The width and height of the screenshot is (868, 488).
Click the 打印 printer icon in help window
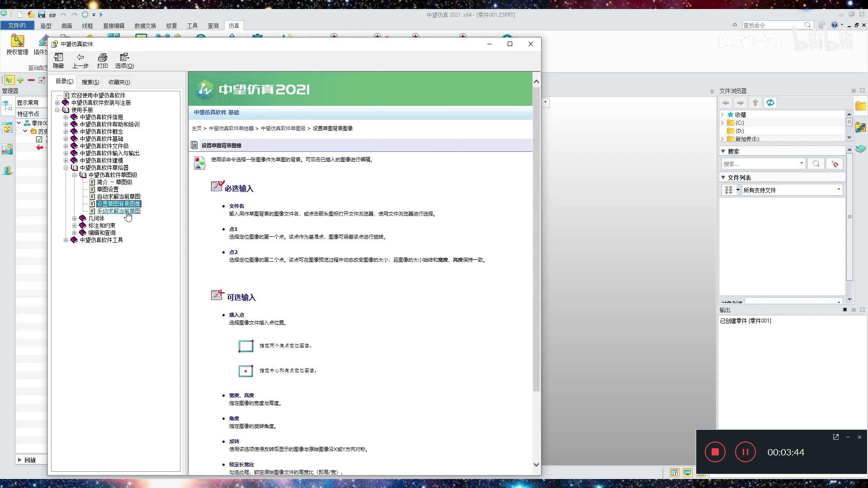click(x=103, y=57)
